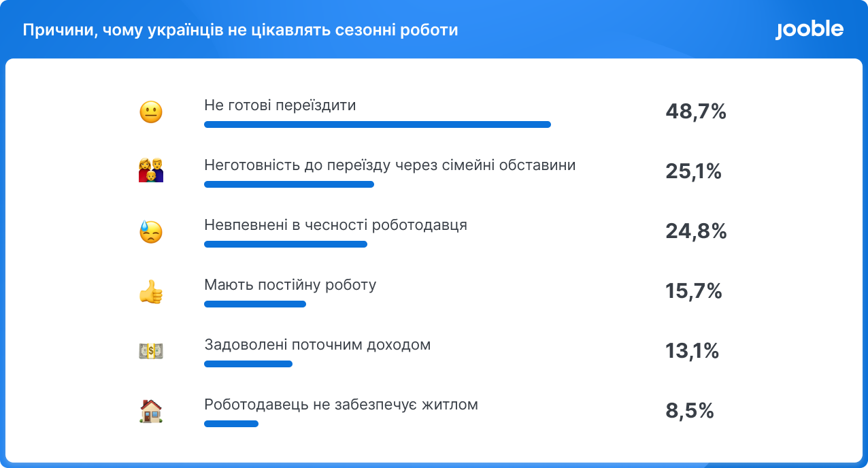Click the 8,5% percentage value
This screenshot has width=868, height=468.
pyautogui.click(x=689, y=411)
